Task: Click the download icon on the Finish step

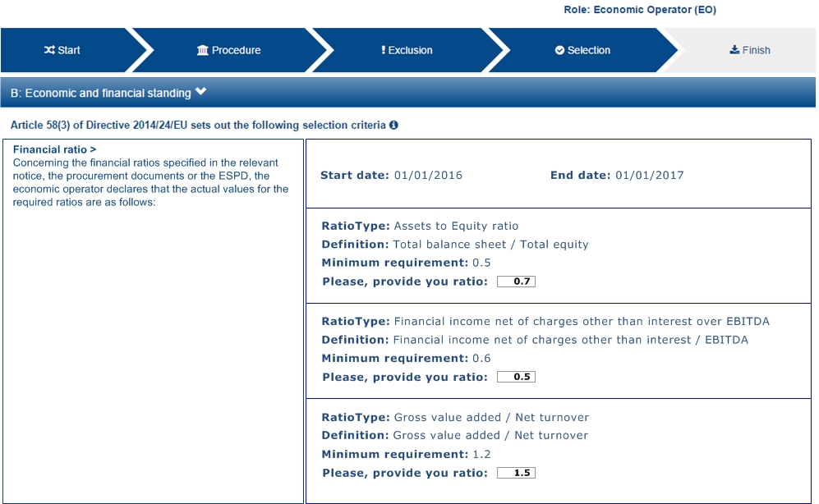Action: 733,49
